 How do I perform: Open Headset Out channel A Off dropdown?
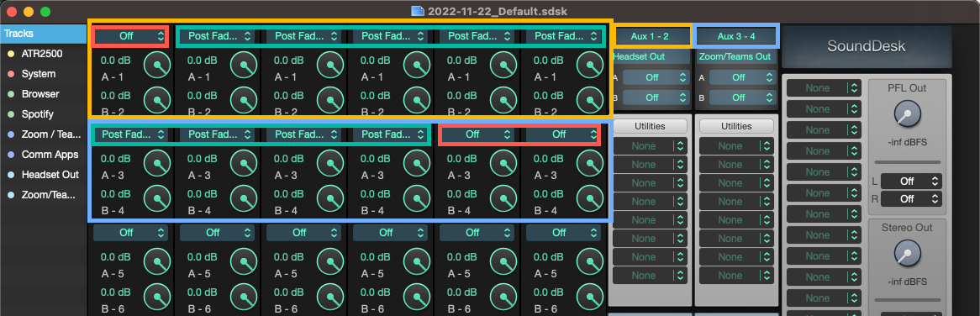pos(656,77)
